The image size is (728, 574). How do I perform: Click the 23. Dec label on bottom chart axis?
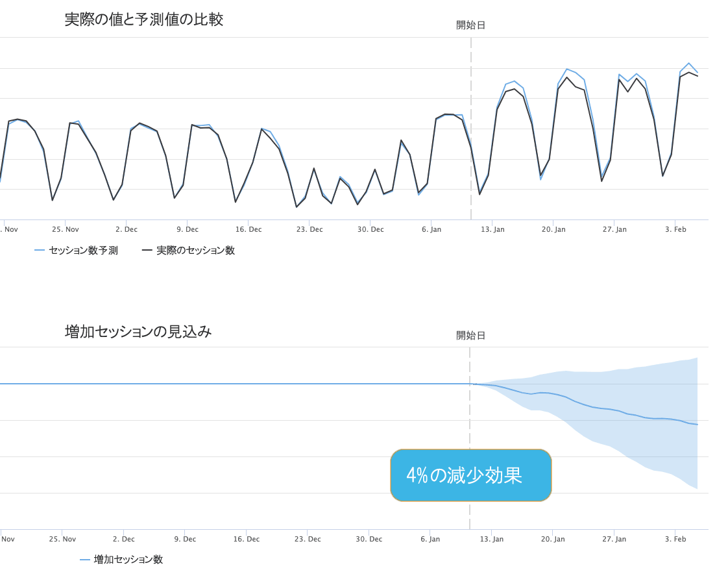[308, 539]
